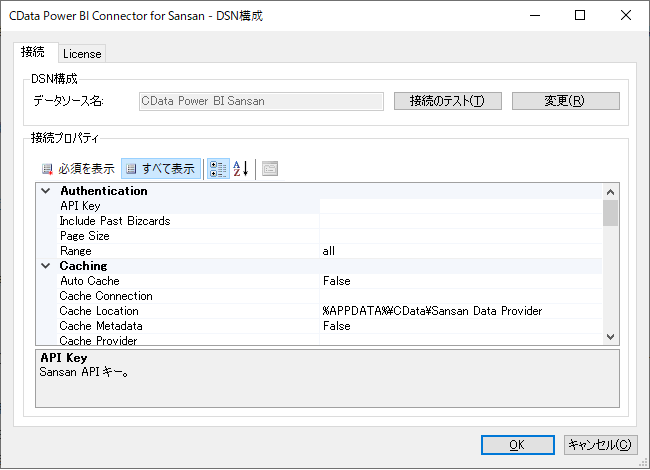Switch to the License tab
This screenshot has width=650, height=470.
click(x=82, y=54)
